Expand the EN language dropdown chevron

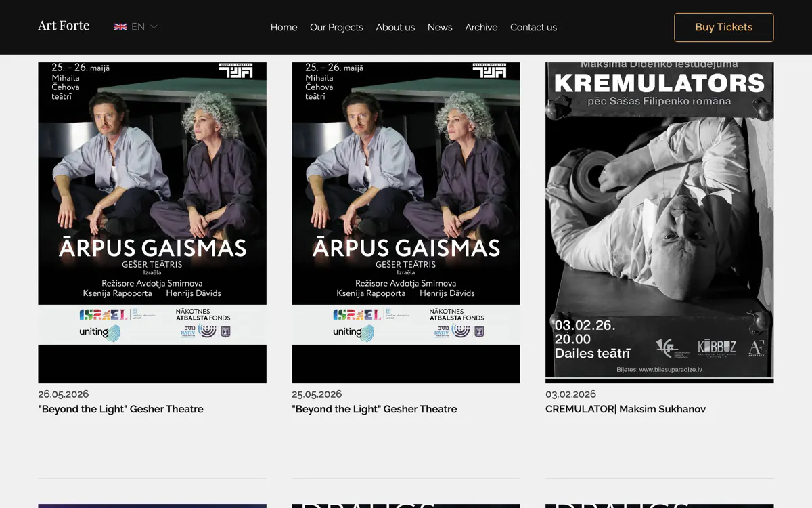pyautogui.click(x=154, y=27)
